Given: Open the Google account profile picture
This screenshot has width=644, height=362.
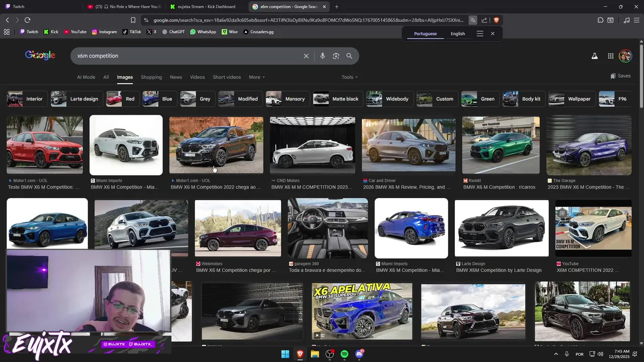Looking at the screenshot, I should point(625,56).
